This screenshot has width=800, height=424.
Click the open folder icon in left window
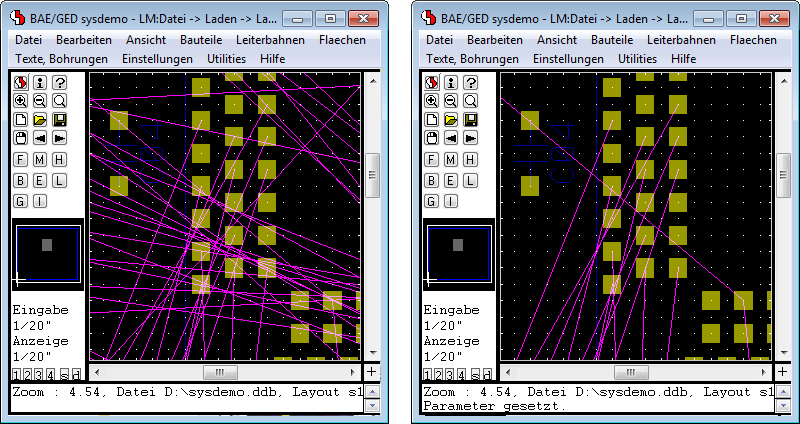pyautogui.click(x=40, y=120)
